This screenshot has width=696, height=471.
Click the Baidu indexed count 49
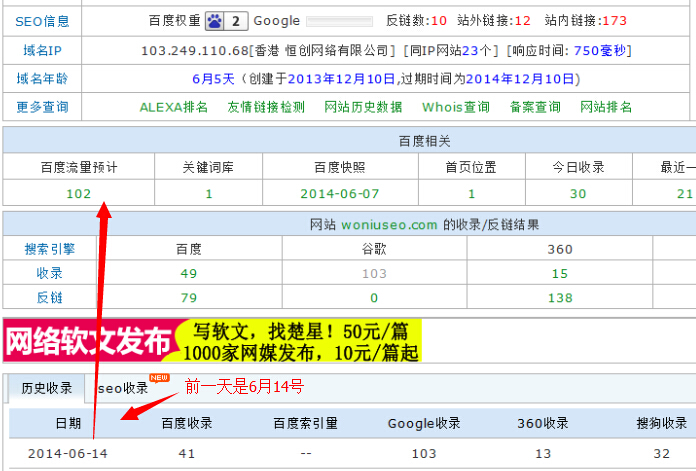[189, 272]
